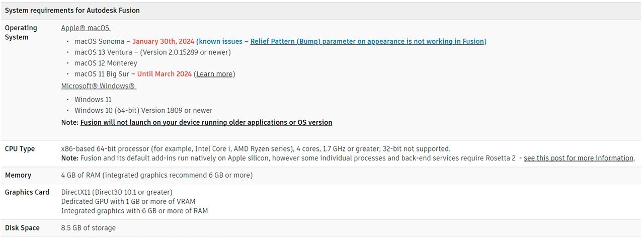Follow the see this post for more information link
The height and width of the screenshot is (238, 644).
579,158
